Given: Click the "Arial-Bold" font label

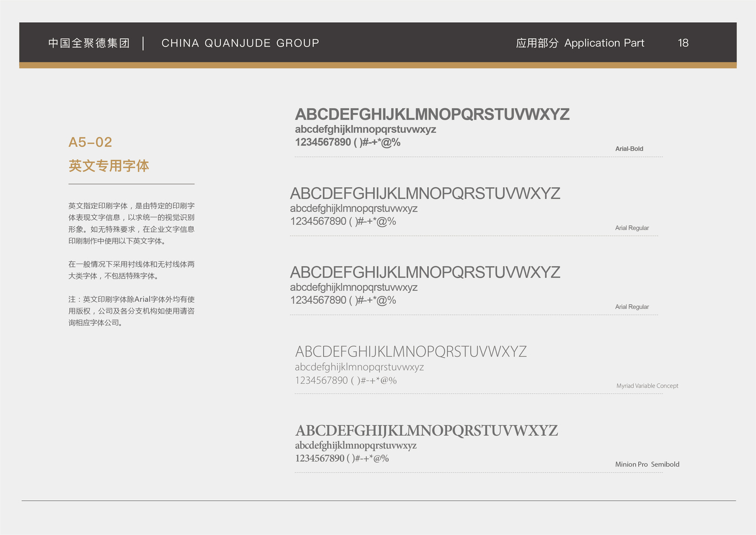Looking at the screenshot, I should coord(629,149).
